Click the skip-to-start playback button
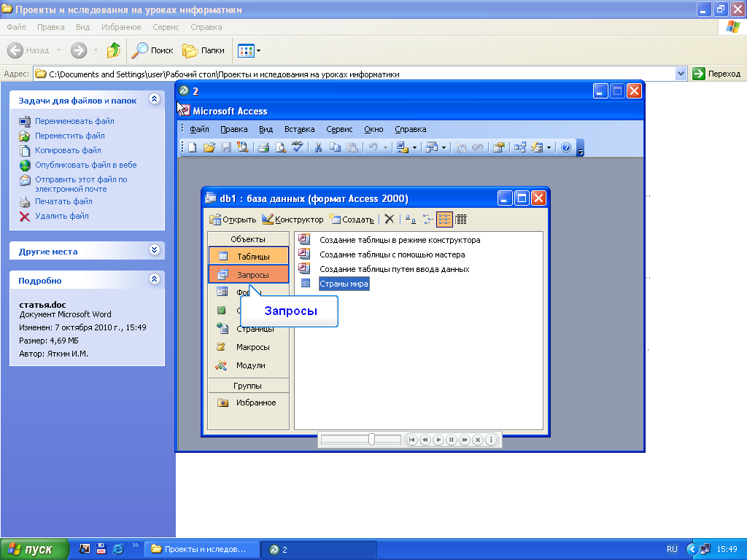Screen dimensions: 747x560 pyautogui.click(x=411, y=440)
